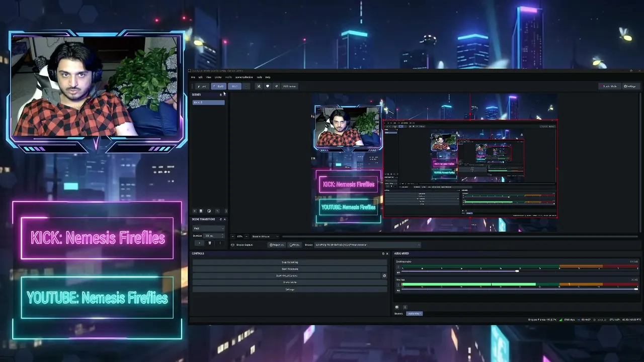
Task: Click the heart icon in the top toolbar
Action: 267,86
